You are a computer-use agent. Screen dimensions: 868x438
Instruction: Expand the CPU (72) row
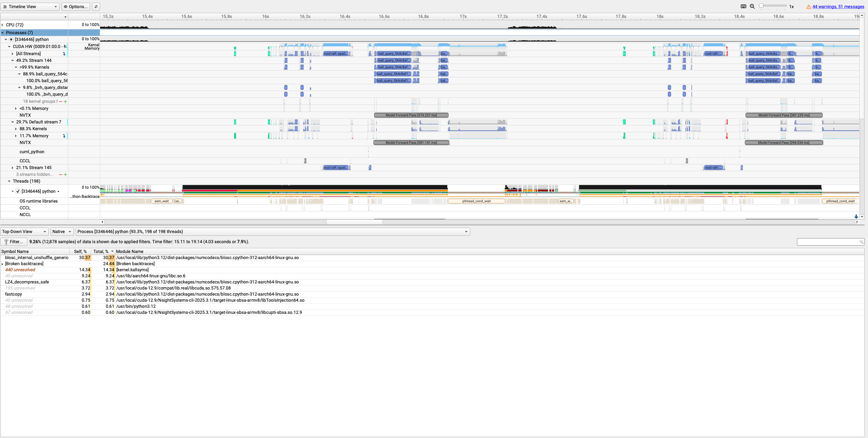pos(3,25)
